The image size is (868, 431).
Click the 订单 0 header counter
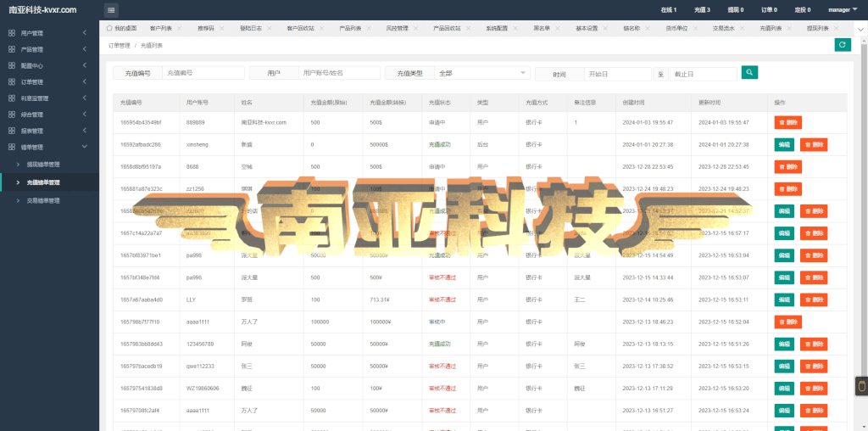pos(769,10)
